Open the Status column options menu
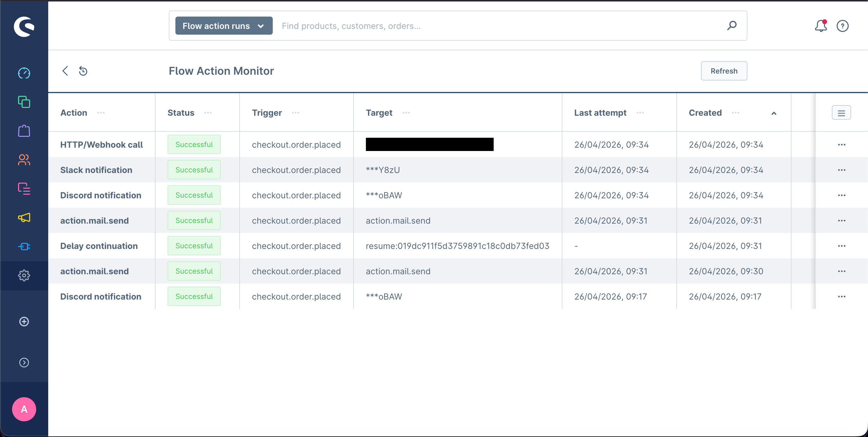The width and height of the screenshot is (868, 437). pos(208,113)
